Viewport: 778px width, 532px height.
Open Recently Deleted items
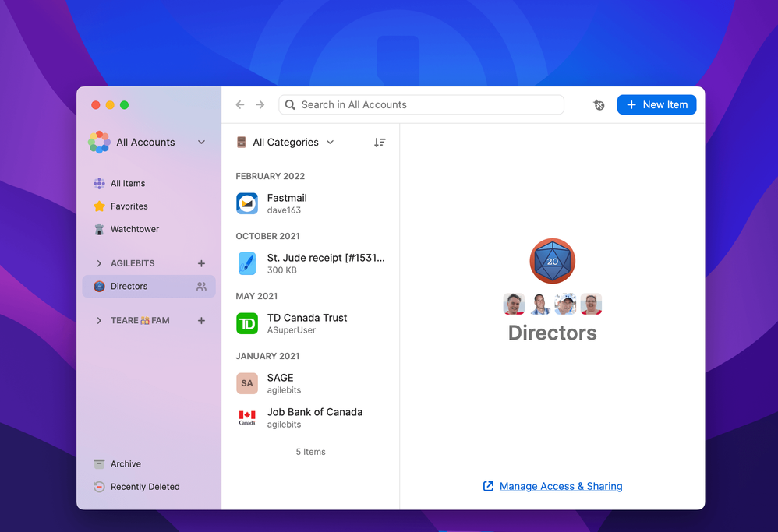[x=144, y=487]
